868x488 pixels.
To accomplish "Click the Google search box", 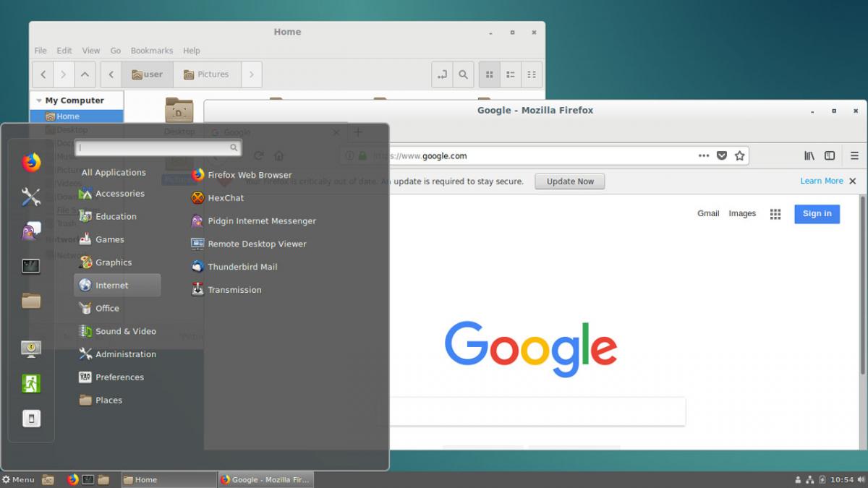I will click(x=530, y=411).
